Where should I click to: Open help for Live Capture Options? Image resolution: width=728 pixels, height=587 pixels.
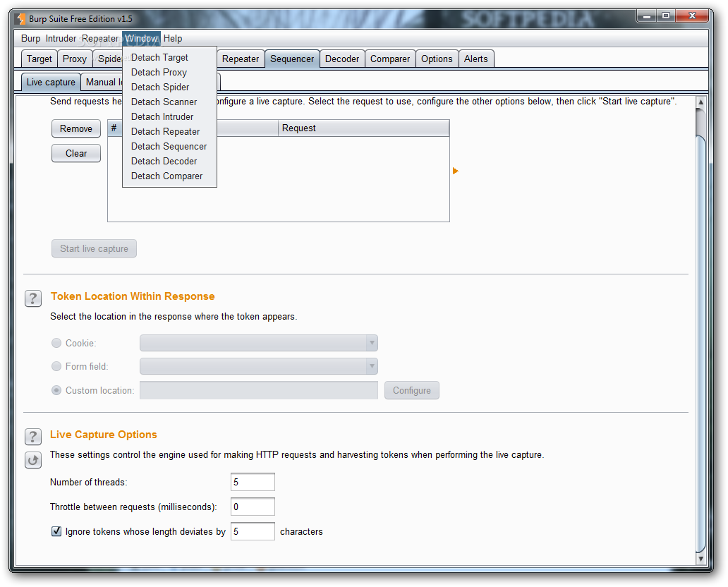(33, 437)
